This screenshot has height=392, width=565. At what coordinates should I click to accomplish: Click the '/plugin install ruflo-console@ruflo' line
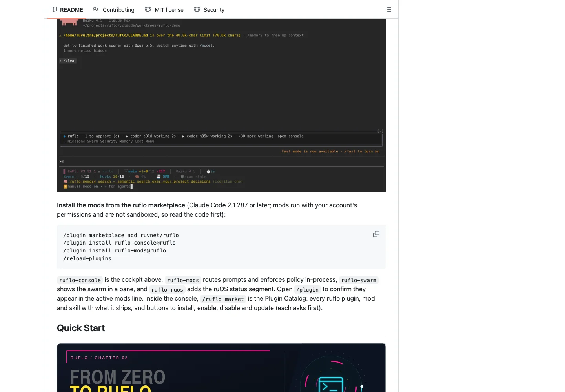click(119, 243)
